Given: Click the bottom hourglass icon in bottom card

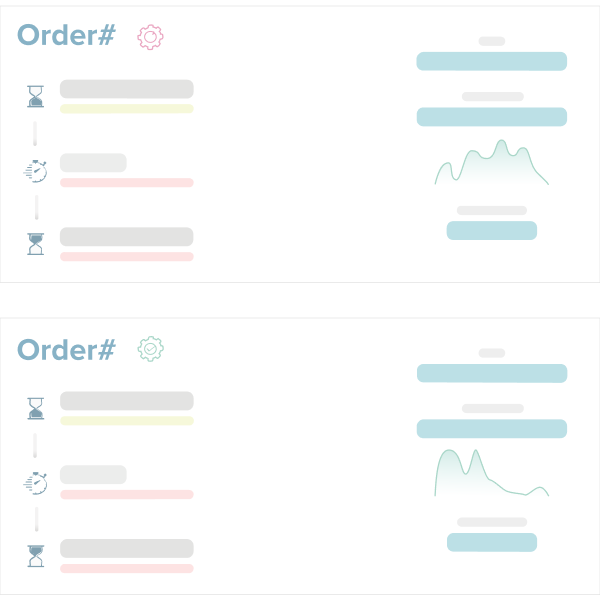Looking at the screenshot, I should coord(36,556).
